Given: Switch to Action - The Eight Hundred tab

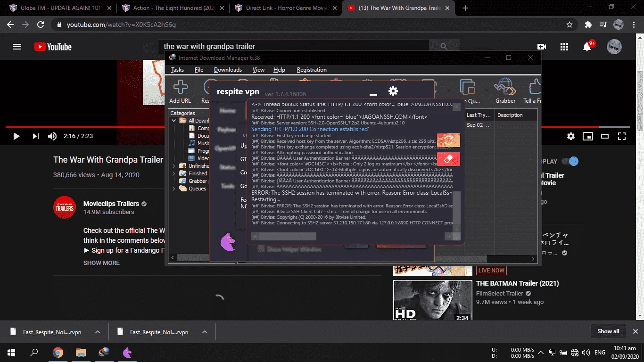Looking at the screenshot, I should 172,8.
